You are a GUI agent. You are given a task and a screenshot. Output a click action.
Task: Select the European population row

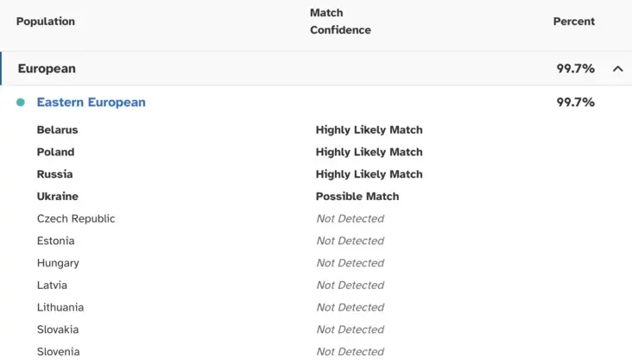(316, 68)
